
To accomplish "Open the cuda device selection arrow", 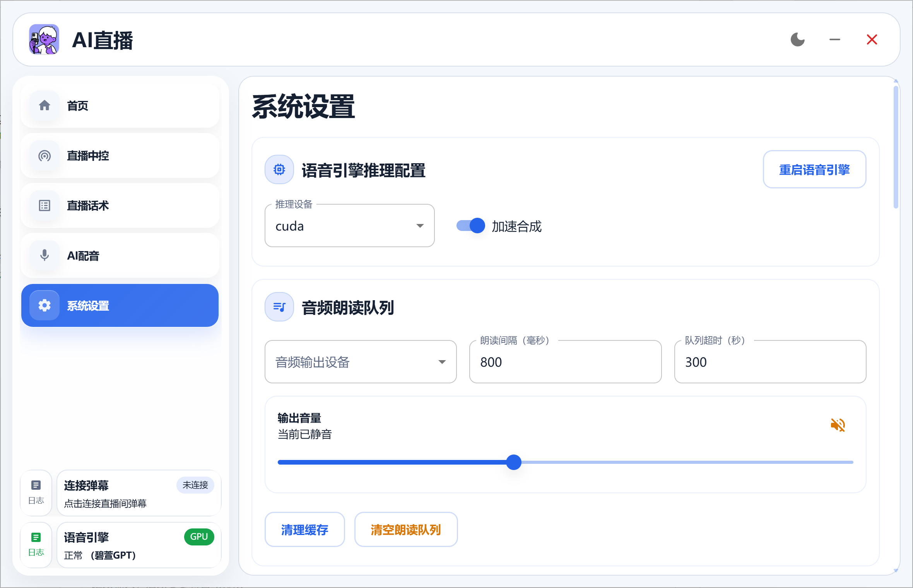I will click(x=420, y=226).
